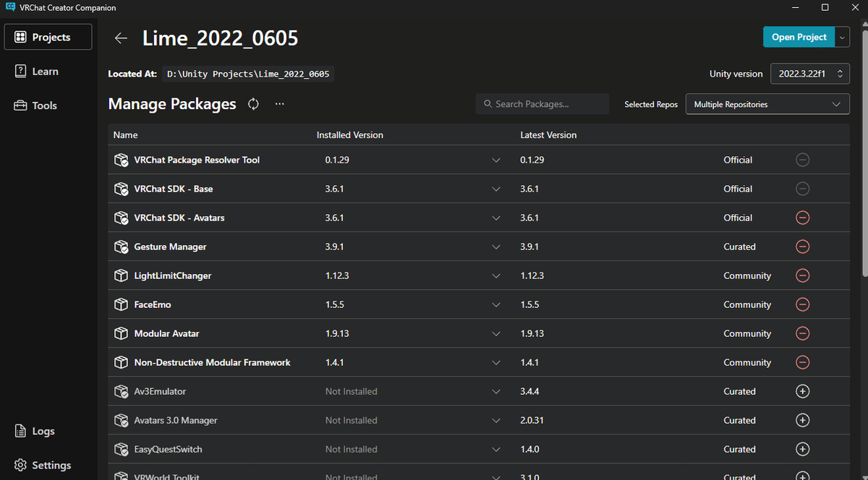Viewport: 868px width, 480px height.
Task: Open version dropdown for FaceEmo
Action: [496, 304]
